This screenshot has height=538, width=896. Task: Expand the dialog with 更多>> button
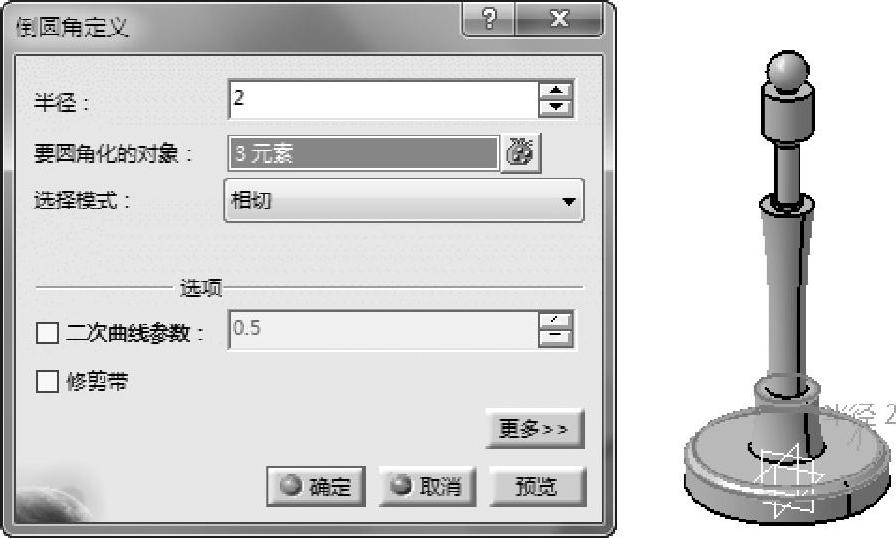(535, 428)
